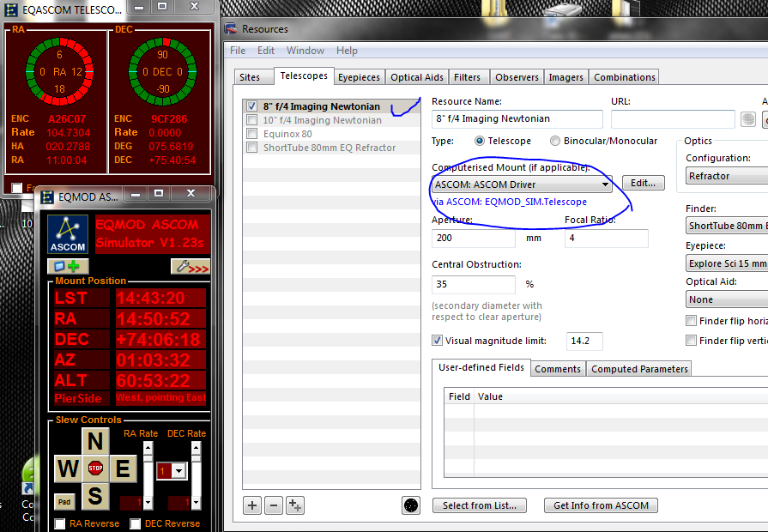The width and height of the screenshot is (768, 532).
Task: Adjust the RA Rate vertical slider
Action: click(x=148, y=475)
